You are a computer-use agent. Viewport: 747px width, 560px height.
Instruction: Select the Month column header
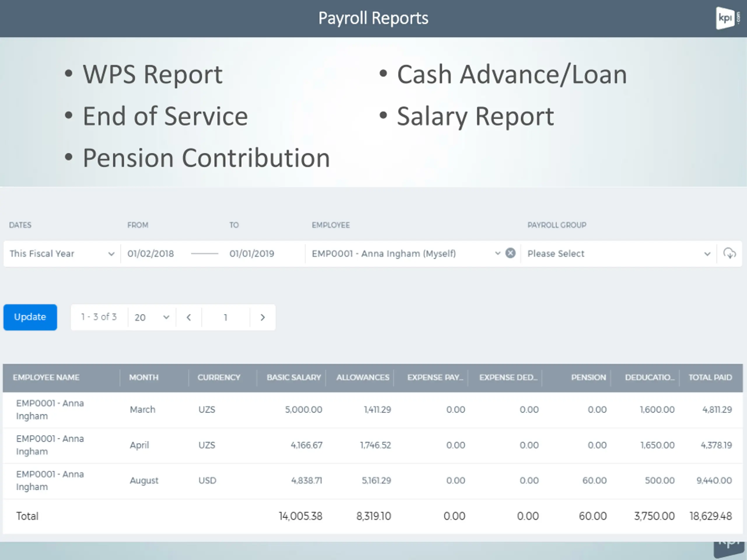click(144, 377)
